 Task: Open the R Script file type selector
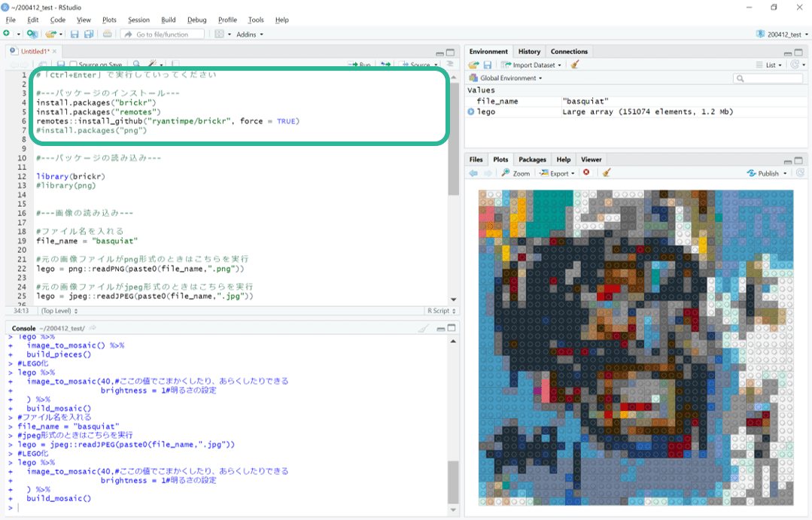(x=441, y=311)
